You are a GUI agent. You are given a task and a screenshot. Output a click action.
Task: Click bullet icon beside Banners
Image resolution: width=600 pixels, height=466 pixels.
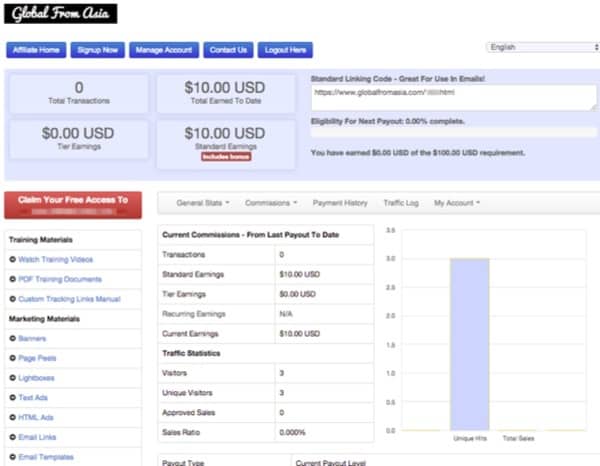click(x=13, y=339)
